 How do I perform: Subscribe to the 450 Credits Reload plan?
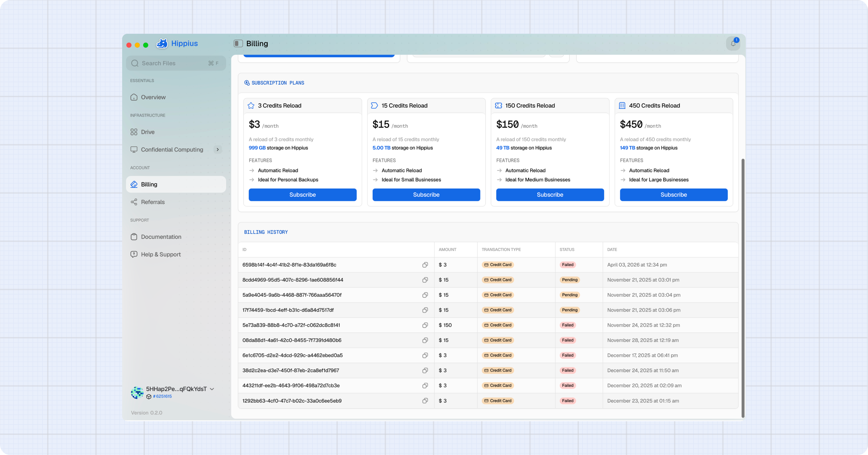click(673, 194)
